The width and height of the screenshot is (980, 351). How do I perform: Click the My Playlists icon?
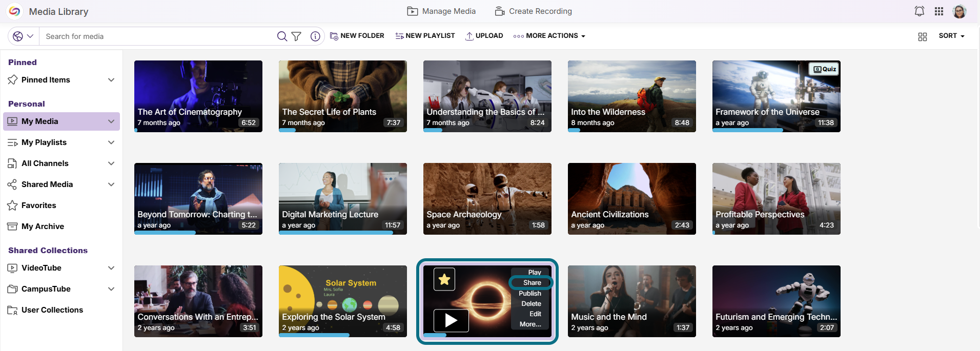click(x=13, y=142)
